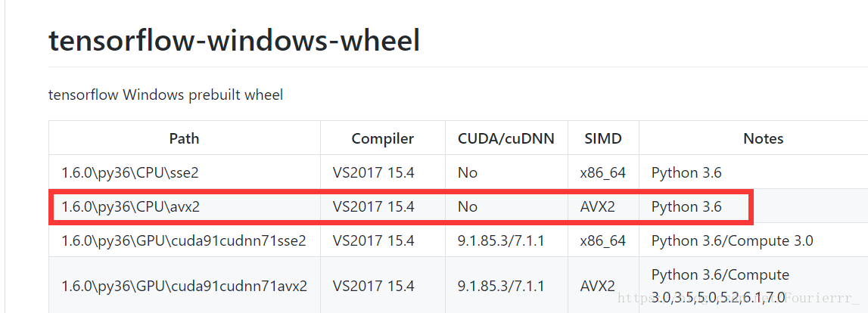868x313 pixels.
Task: Click the Python 3.6/Compute 3.0 note
Action: [x=733, y=241]
